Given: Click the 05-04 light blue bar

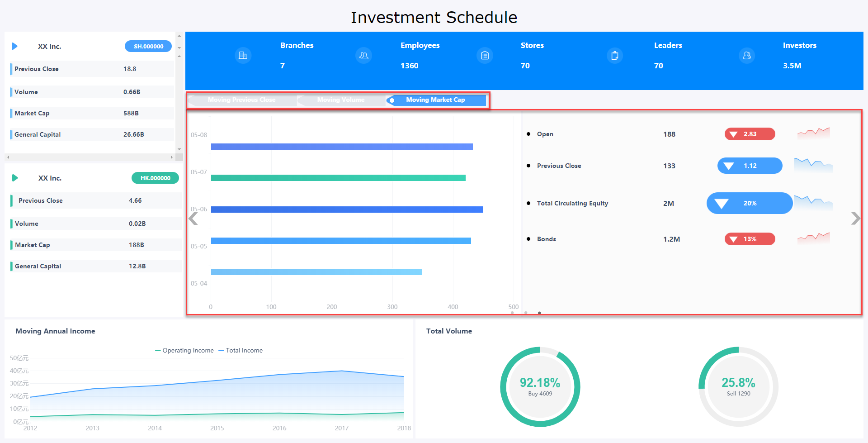Looking at the screenshot, I should 316,272.
